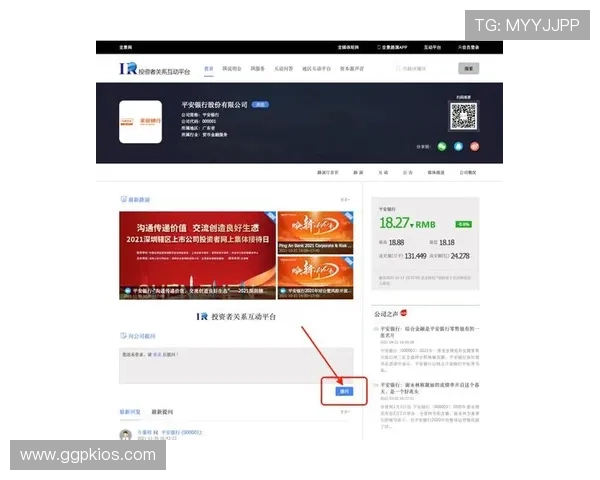The width and height of the screenshot is (600, 480).
Task: Click the blue follow badge beside company name
Action: [260, 104]
